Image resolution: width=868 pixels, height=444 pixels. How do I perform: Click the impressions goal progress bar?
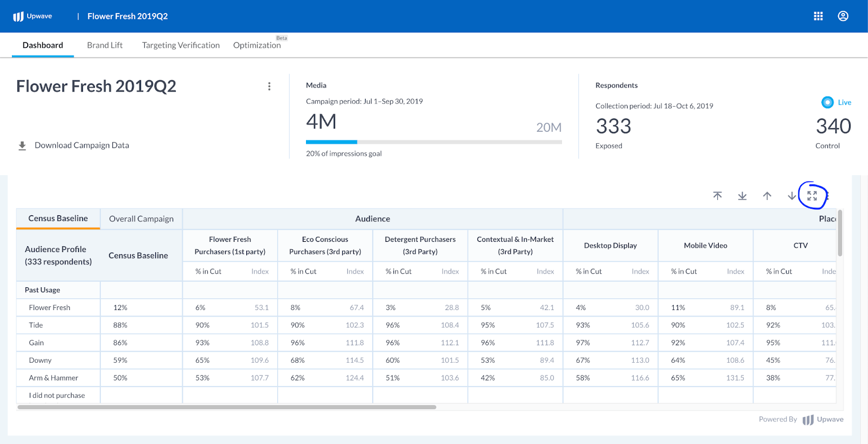433,142
